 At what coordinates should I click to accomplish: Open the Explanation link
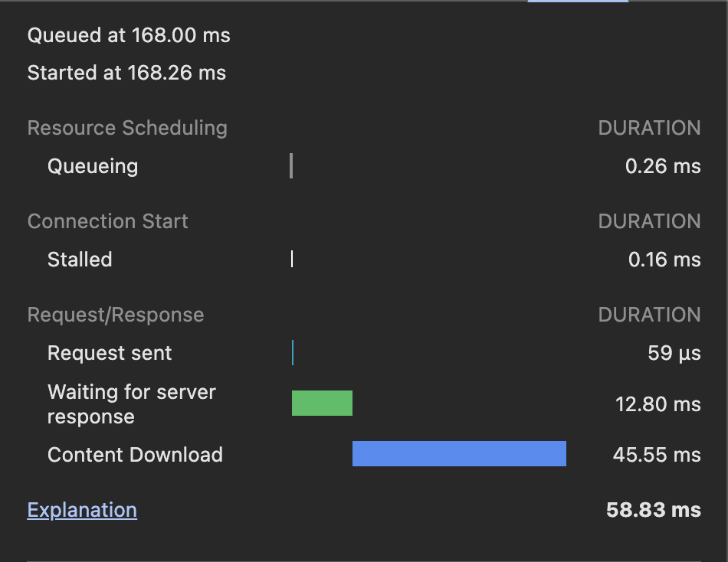(x=82, y=510)
